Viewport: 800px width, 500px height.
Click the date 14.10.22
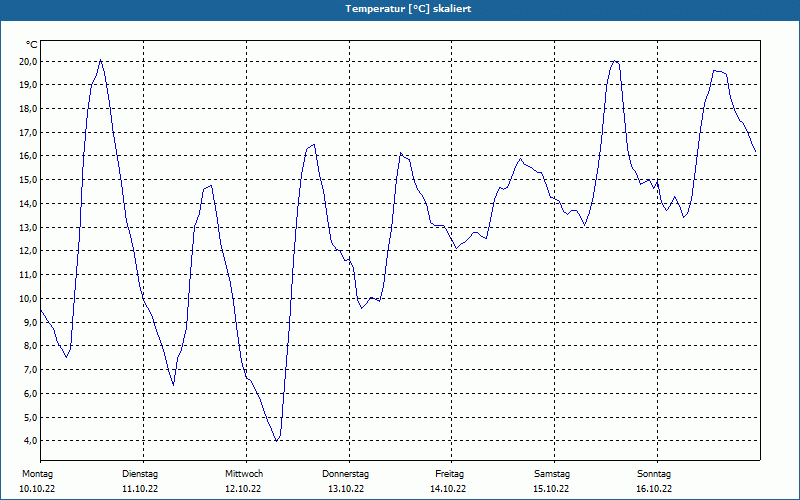448,489
